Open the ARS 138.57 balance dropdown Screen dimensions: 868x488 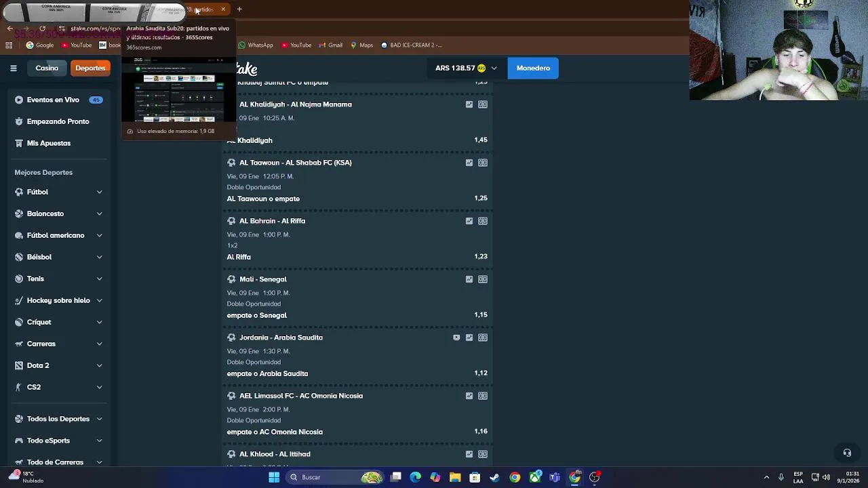[466, 68]
